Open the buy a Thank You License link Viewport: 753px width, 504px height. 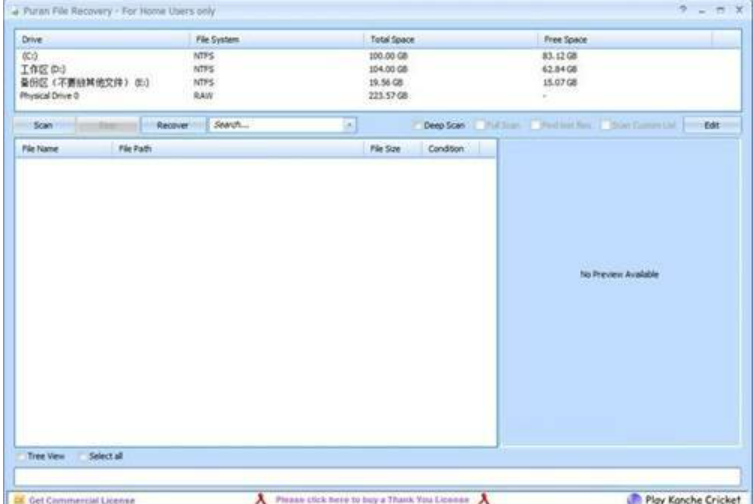372,500
